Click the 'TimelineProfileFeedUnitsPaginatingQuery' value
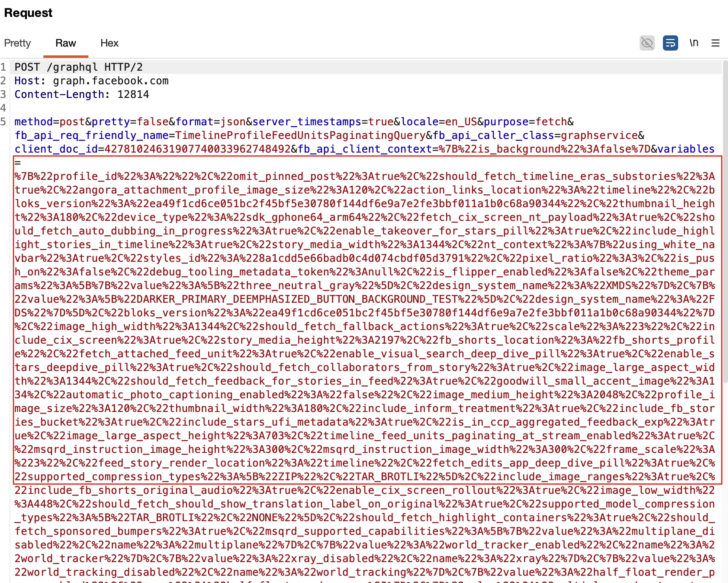This screenshot has height=583, width=728. [300, 135]
